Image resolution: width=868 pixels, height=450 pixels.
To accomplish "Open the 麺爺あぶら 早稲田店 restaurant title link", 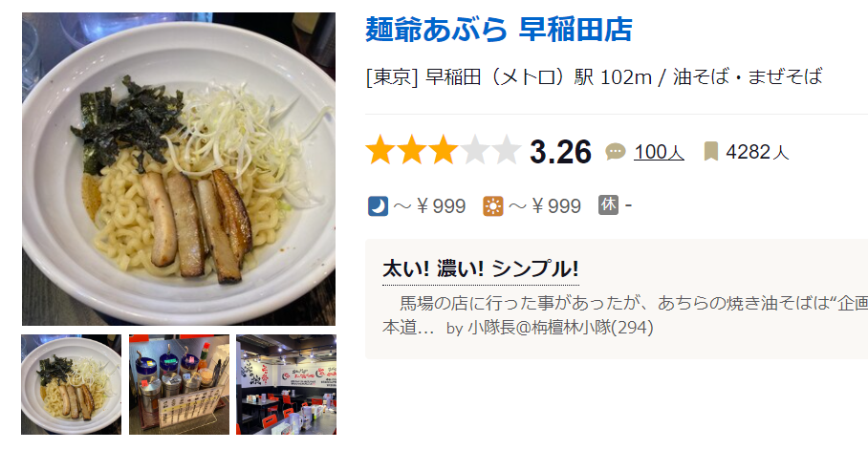I will pyautogui.click(x=498, y=30).
